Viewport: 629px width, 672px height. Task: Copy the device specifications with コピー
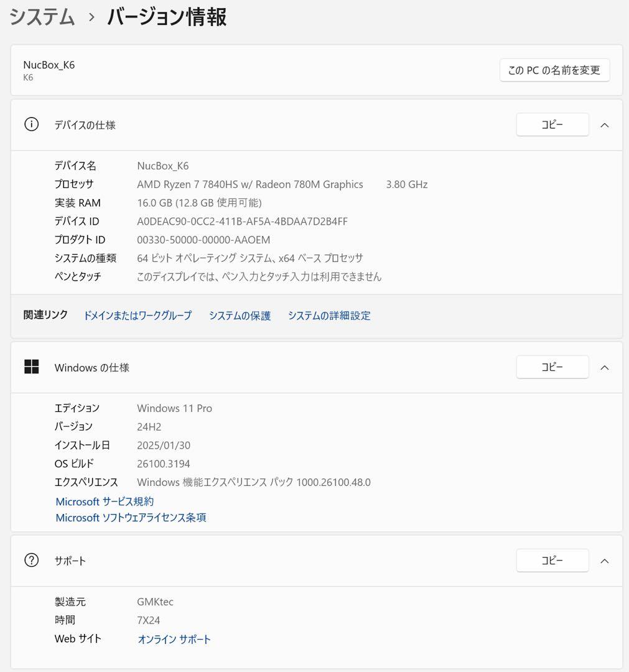552,124
